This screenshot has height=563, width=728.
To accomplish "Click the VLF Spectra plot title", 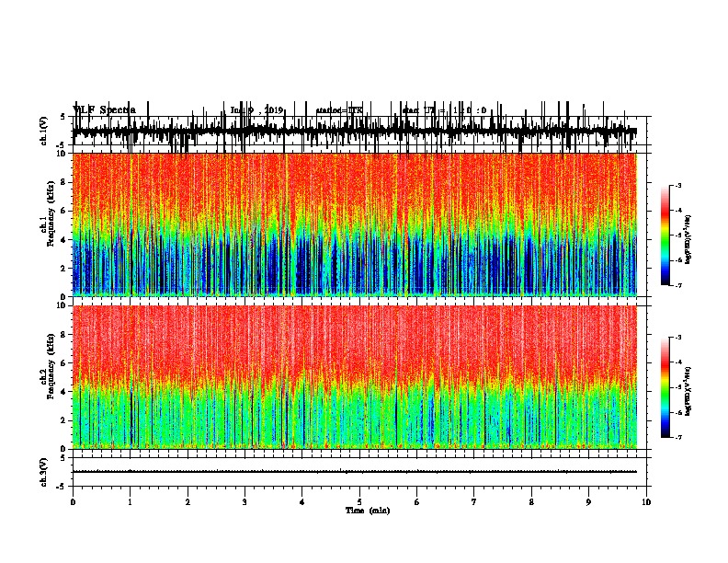I will [x=104, y=109].
